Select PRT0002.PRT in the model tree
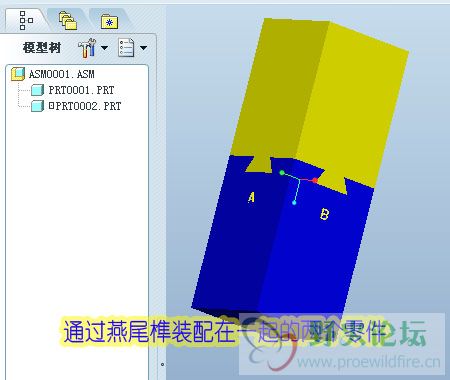Screen dimensions: 450x380 tap(88, 106)
